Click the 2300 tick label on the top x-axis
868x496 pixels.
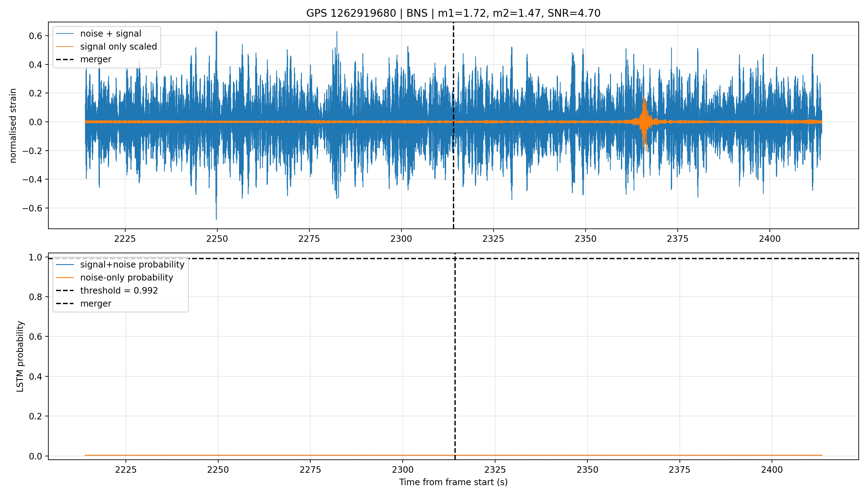coord(401,239)
